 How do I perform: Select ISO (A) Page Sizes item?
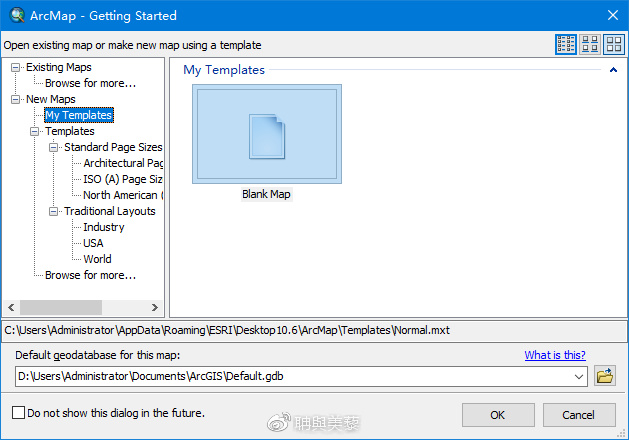tap(123, 179)
